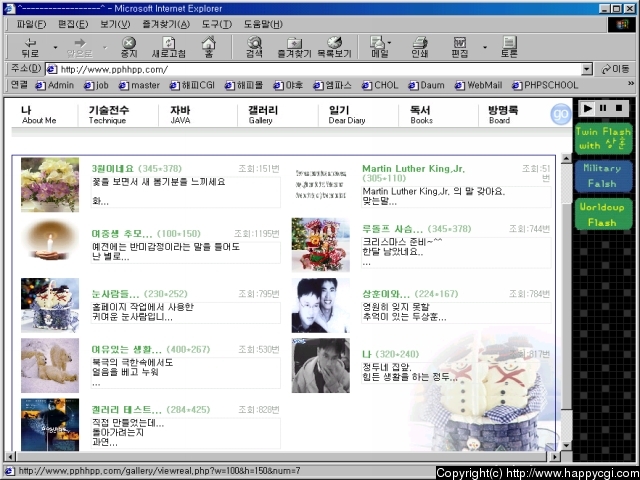Image resolution: width=640 pixels, height=480 pixels.
Task: Click the Mail (메일) toolbar icon
Action: point(379,47)
